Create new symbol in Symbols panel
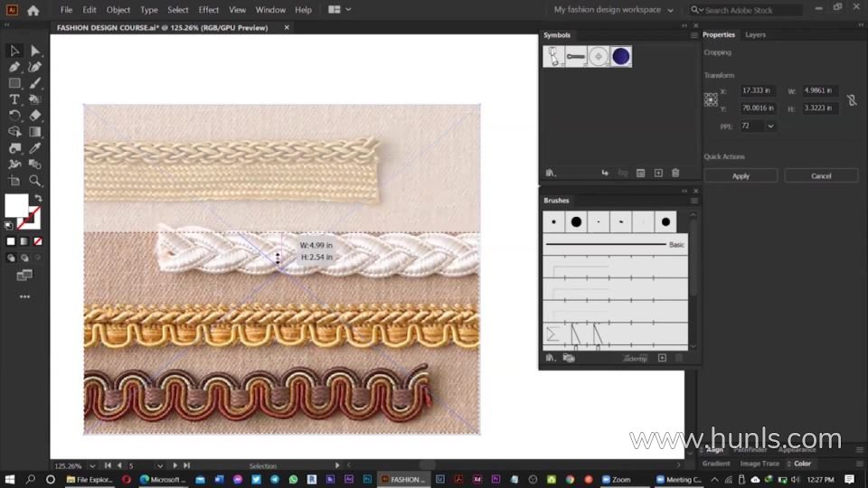The height and width of the screenshot is (488, 868). click(x=658, y=174)
